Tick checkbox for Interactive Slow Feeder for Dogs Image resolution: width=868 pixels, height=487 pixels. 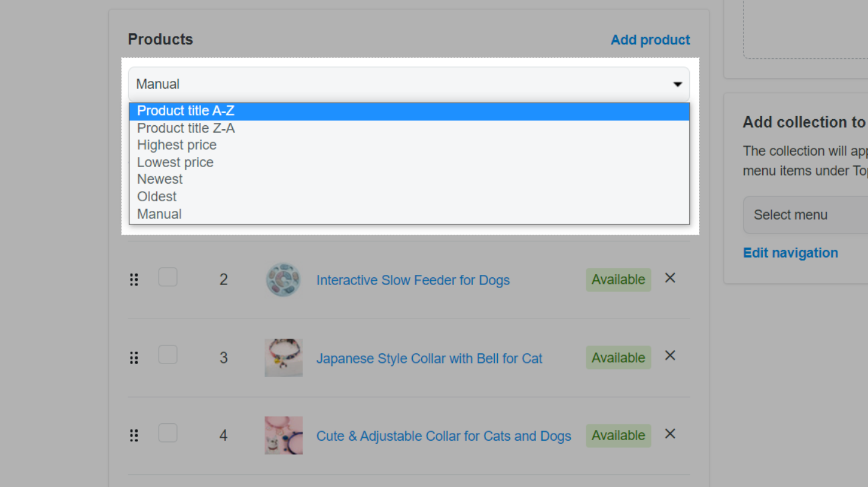[168, 277]
